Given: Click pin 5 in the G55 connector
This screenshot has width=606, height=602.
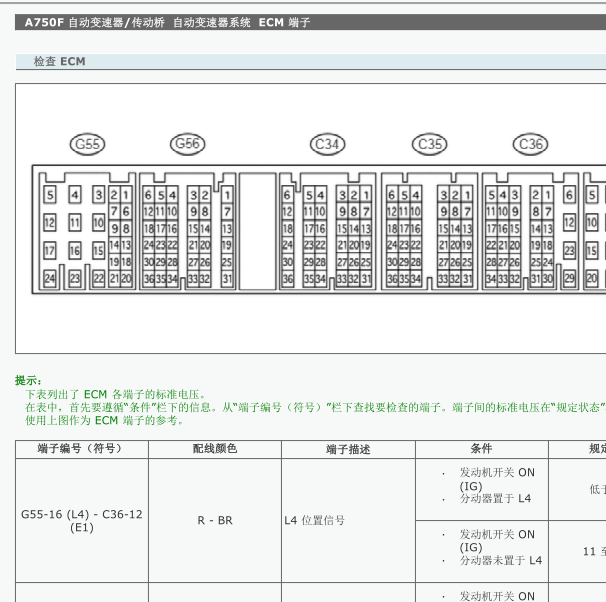Looking at the screenshot, I should pyautogui.click(x=50, y=195).
